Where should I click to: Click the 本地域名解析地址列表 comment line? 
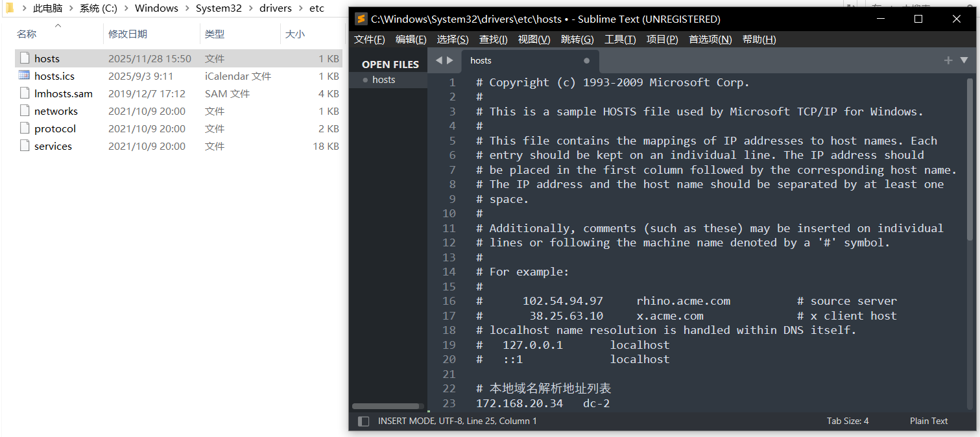pyautogui.click(x=544, y=388)
